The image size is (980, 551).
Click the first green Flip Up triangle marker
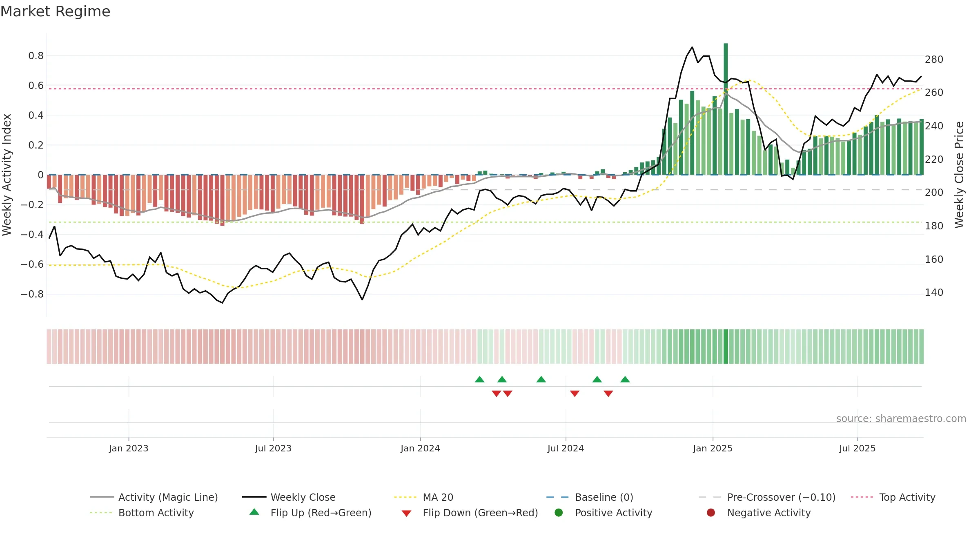click(x=480, y=379)
